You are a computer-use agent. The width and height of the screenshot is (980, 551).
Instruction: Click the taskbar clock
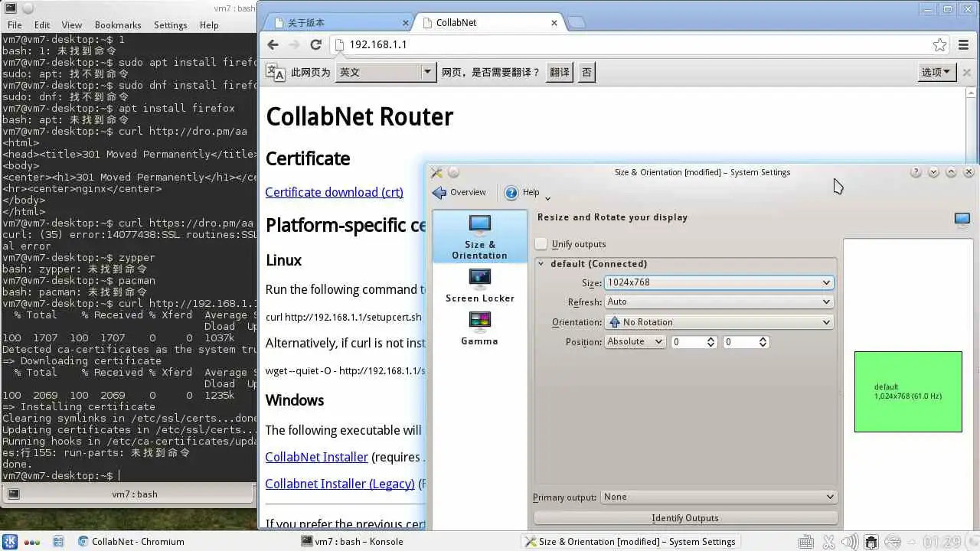(942, 542)
